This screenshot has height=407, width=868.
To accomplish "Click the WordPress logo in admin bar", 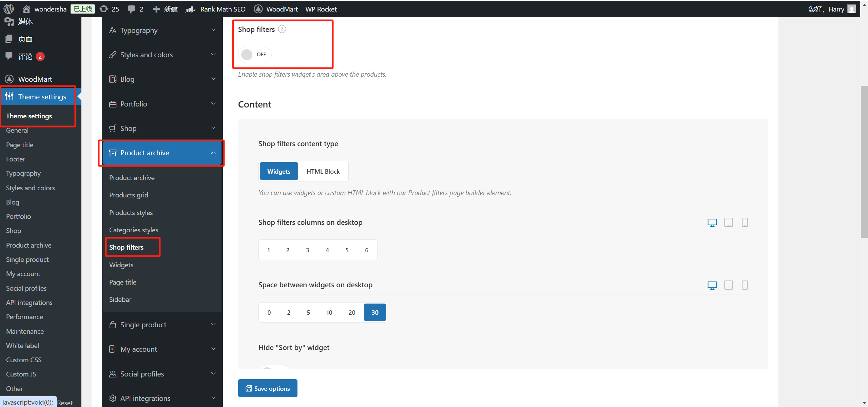I will tap(8, 9).
